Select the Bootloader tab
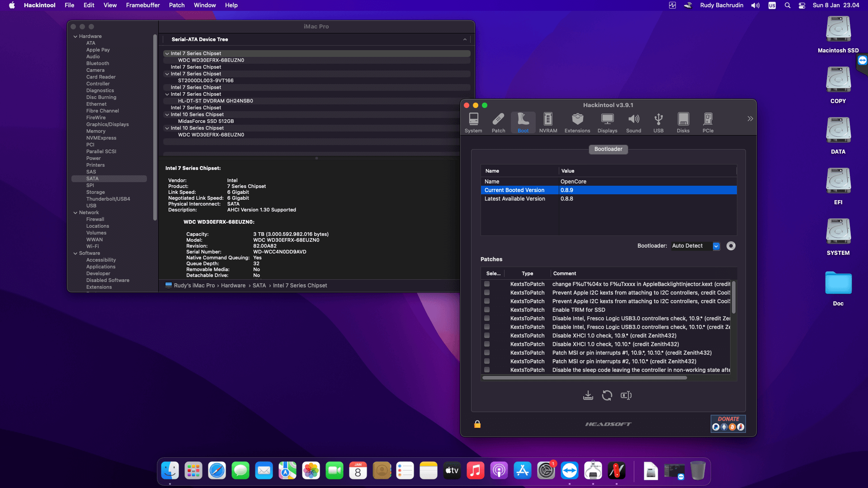868x488 pixels. pos(608,149)
